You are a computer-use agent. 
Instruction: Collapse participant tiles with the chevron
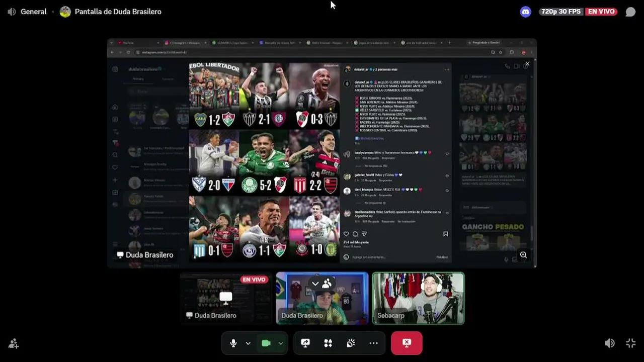point(315,284)
